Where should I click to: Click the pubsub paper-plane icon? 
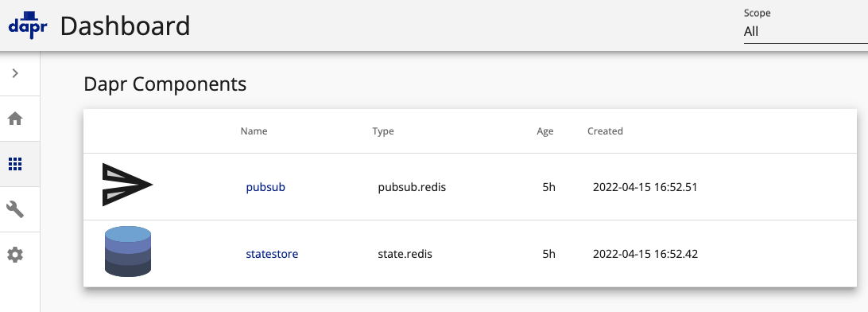click(127, 185)
